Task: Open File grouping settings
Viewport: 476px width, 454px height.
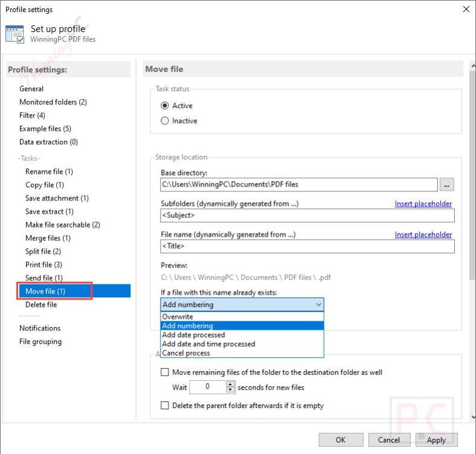Action: [40, 342]
